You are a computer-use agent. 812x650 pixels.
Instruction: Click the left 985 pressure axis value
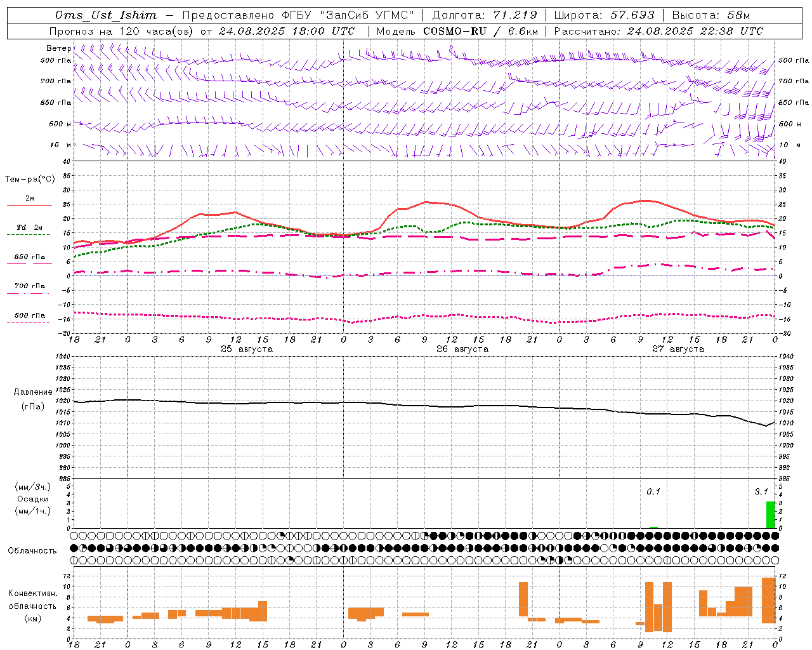click(64, 479)
